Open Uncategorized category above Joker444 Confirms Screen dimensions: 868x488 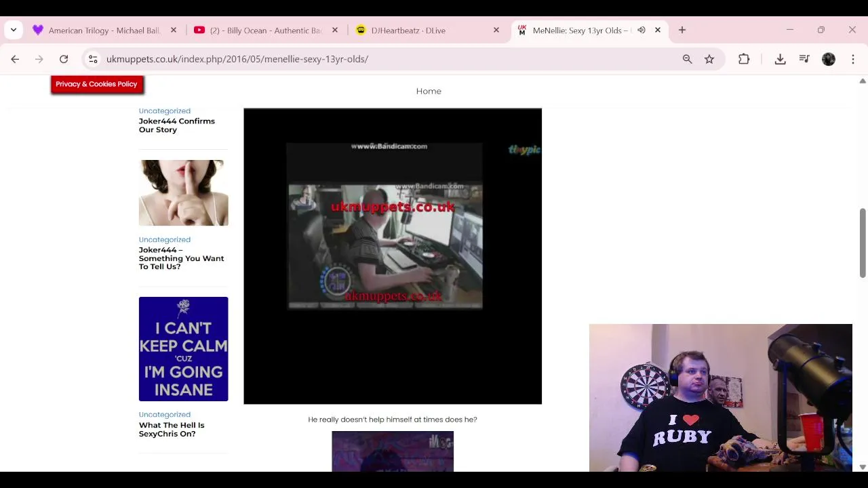[x=164, y=110]
